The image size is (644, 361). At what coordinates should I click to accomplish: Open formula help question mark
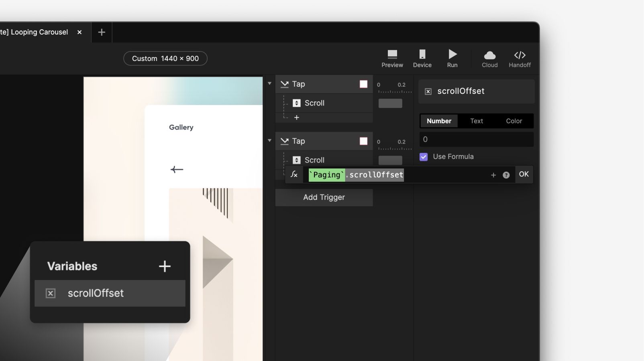coord(506,175)
